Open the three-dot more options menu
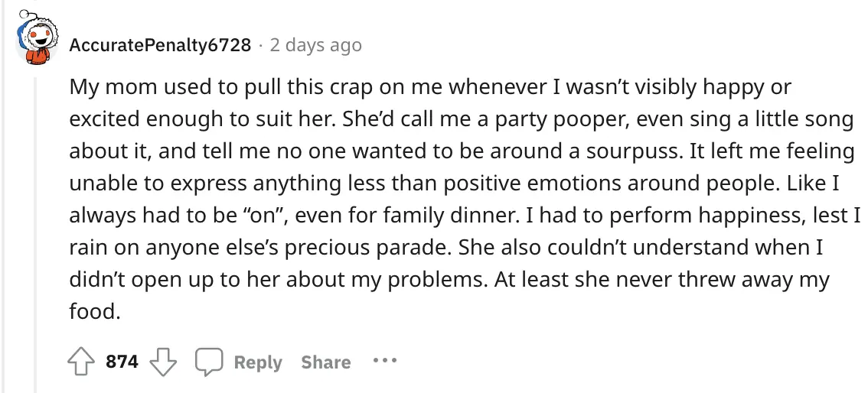 coord(385,360)
